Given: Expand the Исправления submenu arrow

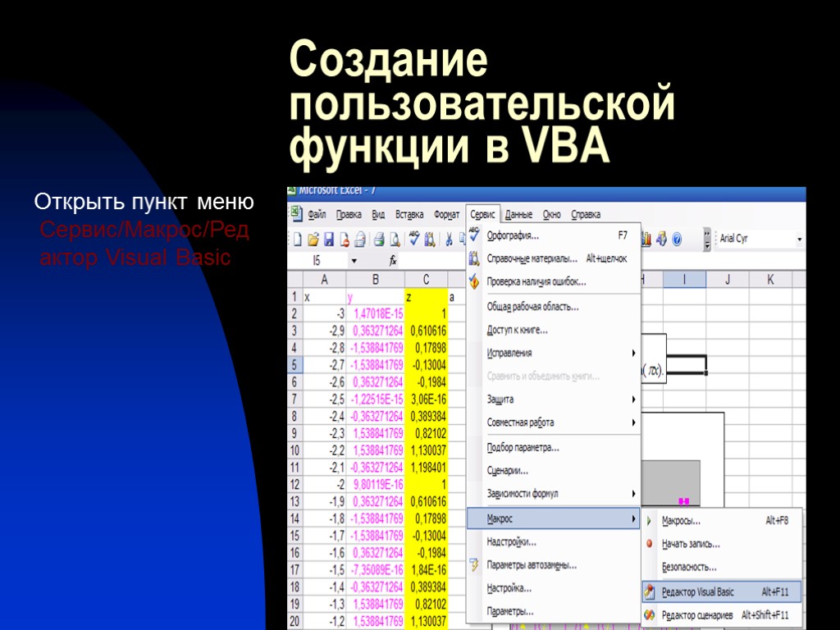Looking at the screenshot, I should [633, 353].
